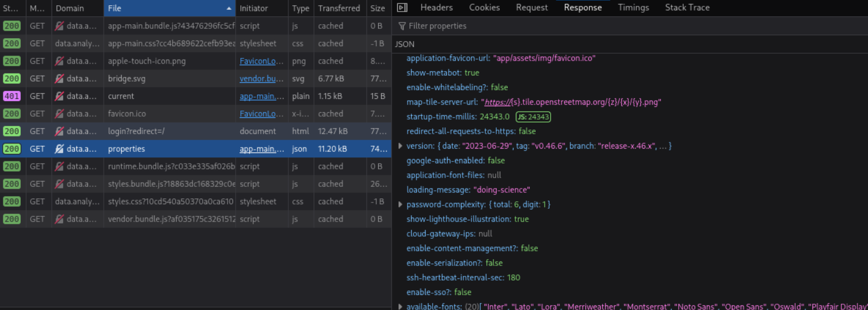Open the Stack Trace tab
Viewport: 868px width, 310px height.
coord(687,8)
